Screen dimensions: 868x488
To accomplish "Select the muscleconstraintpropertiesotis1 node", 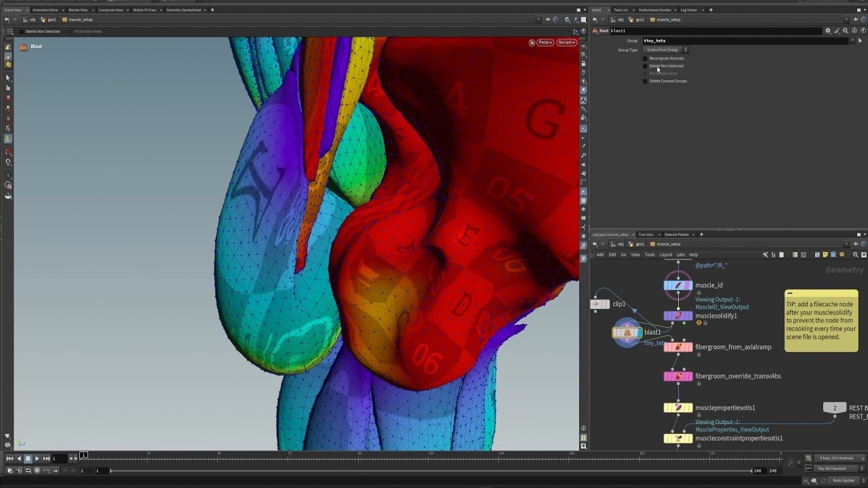I will (x=678, y=438).
